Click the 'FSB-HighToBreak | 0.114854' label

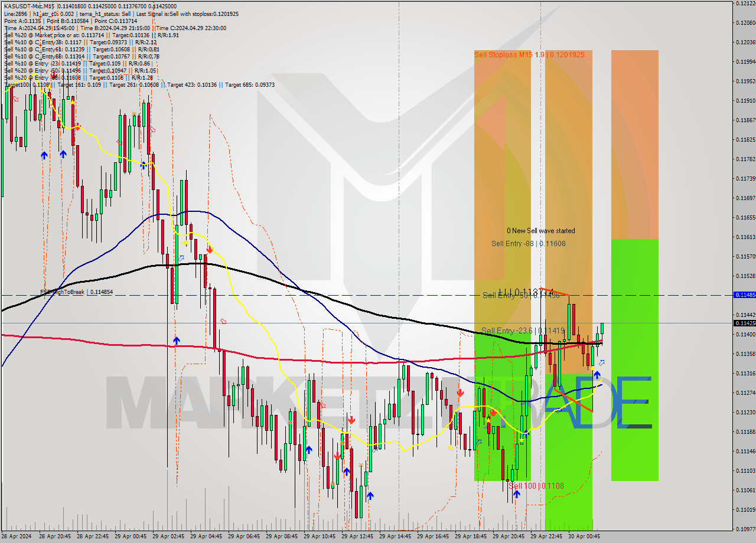(76, 292)
